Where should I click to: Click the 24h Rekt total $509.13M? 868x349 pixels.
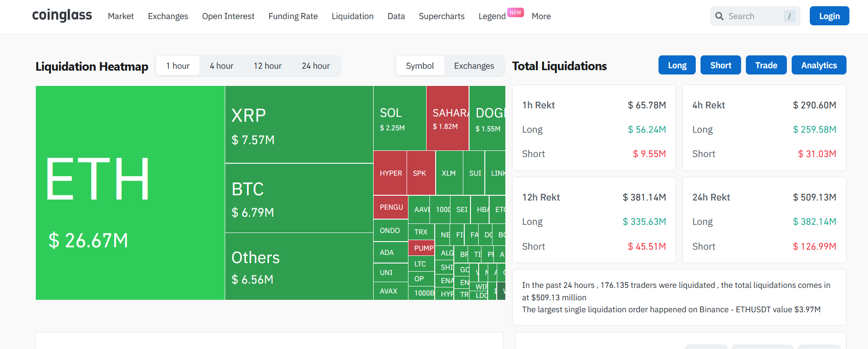click(x=815, y=197)
